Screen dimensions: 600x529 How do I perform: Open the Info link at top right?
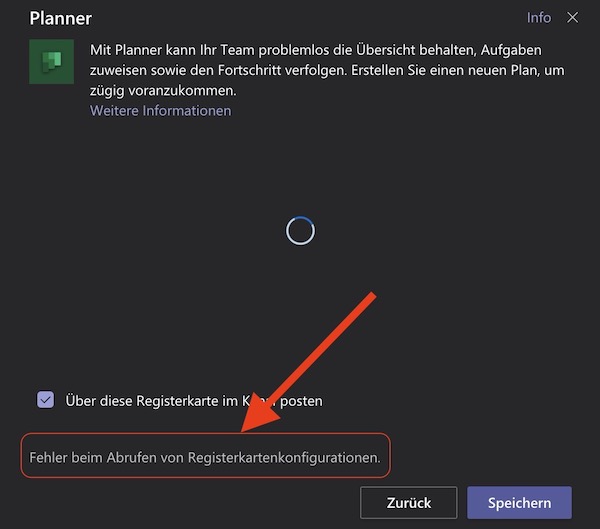click(x=539, y=18)
